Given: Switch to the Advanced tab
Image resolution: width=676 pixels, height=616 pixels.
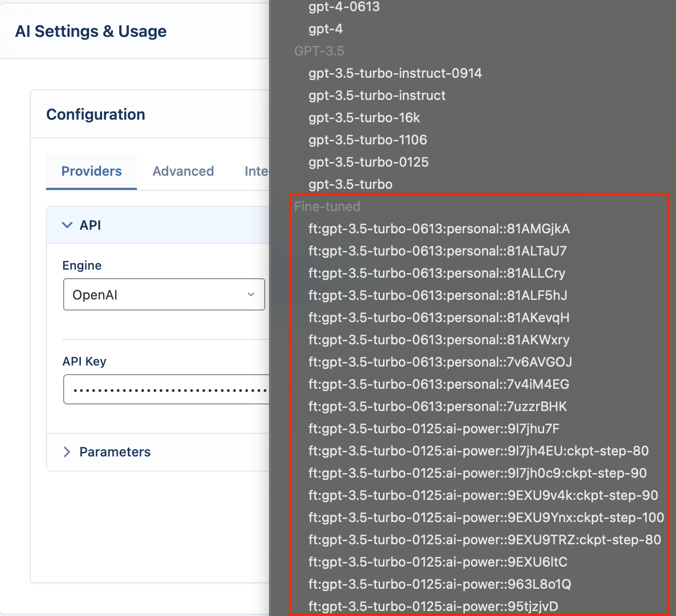Looking at the screenshot, I should [183, 171].
